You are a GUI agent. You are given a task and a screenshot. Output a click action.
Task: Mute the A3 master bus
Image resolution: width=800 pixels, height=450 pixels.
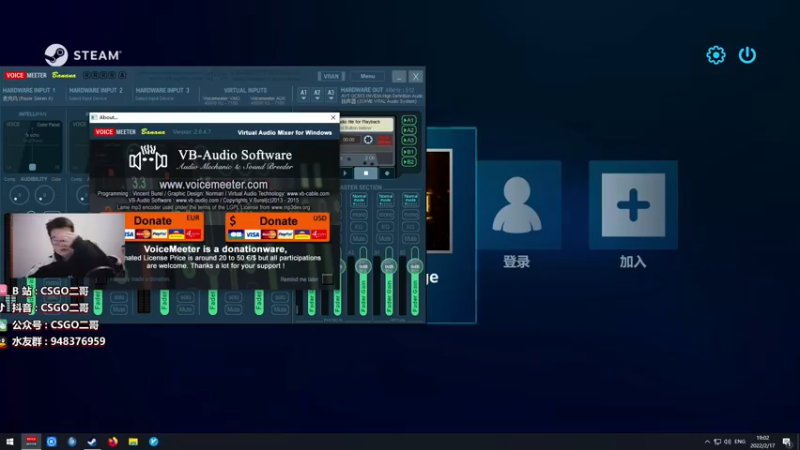tap(359, 238)
